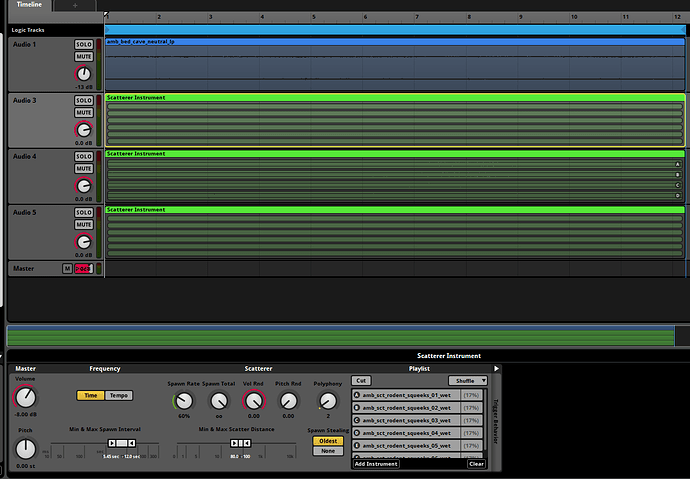The width and height of the screenshot is (690, 479).
Task: Click the Master Pitch knob
Action: 26,449
